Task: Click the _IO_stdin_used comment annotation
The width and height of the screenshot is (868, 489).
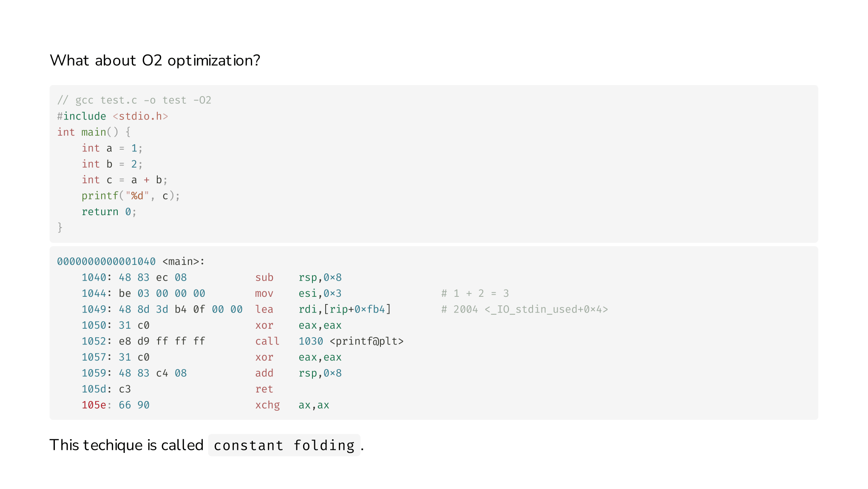Action: click(x=525, y=310)
